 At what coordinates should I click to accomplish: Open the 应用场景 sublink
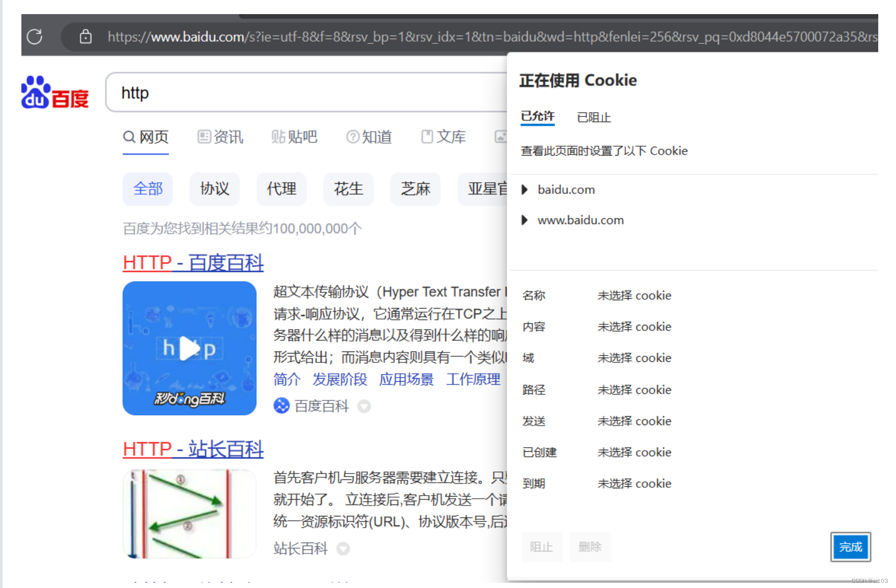pos(406,380)
